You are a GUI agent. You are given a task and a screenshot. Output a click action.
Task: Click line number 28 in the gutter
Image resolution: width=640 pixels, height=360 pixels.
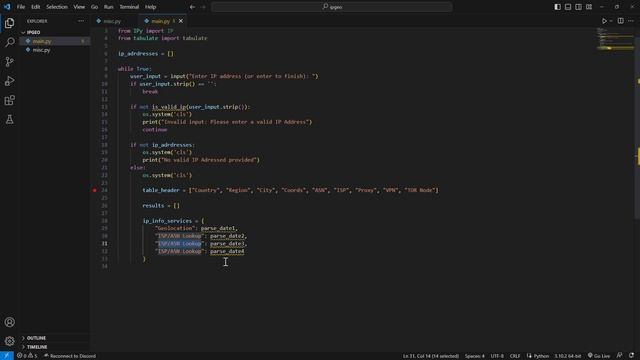pos(104,221)
